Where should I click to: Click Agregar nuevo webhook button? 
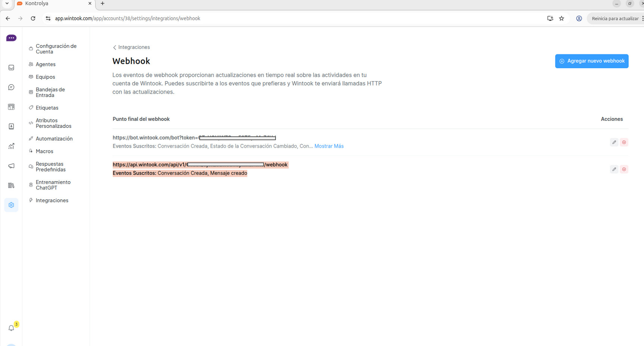(x=591, y=61)
